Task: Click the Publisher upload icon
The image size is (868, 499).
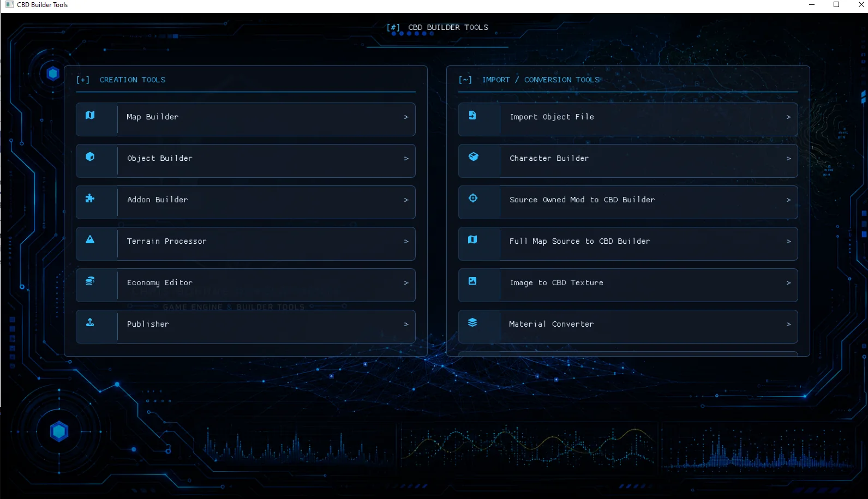Action: [x=90, y=322]
